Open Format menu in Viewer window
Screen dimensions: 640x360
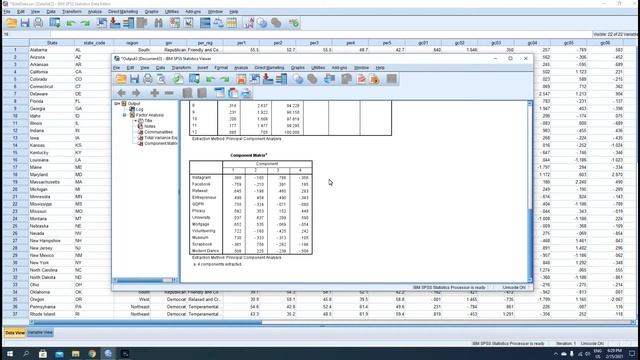221,68
